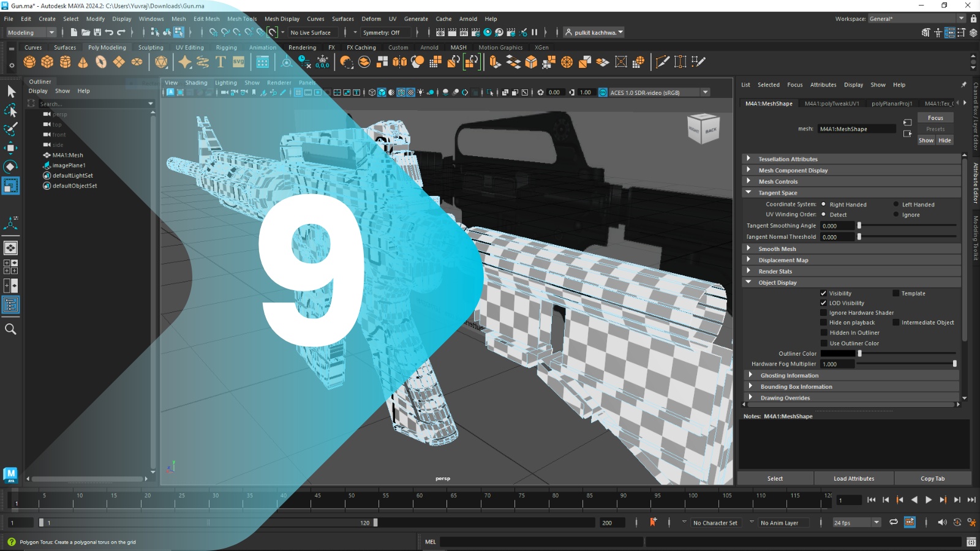Create a polygon disc from the shelf
Viewport: 980px width, 551px height.
coord(137,62)
